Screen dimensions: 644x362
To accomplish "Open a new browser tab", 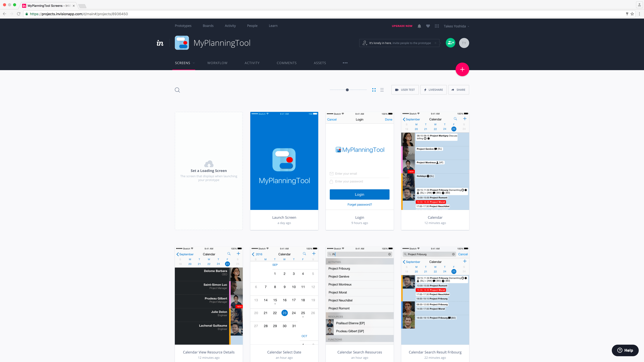I will point(82,6).
